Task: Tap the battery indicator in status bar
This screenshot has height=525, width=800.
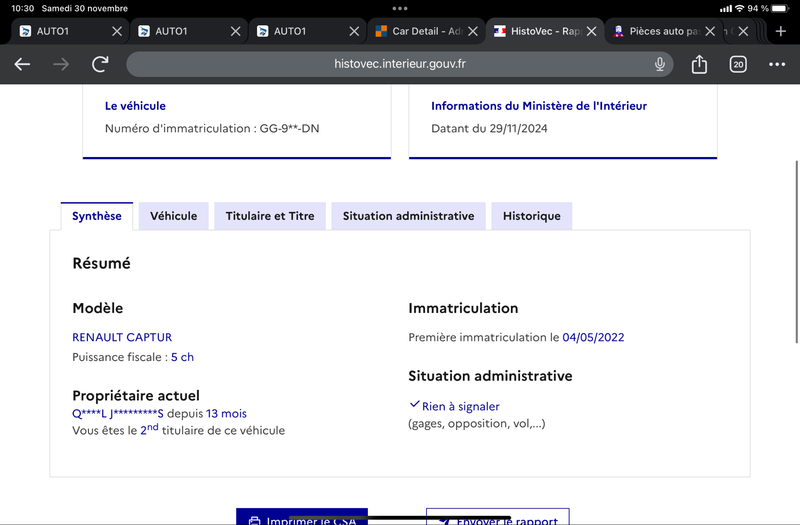Action: [x=780, y=8]
